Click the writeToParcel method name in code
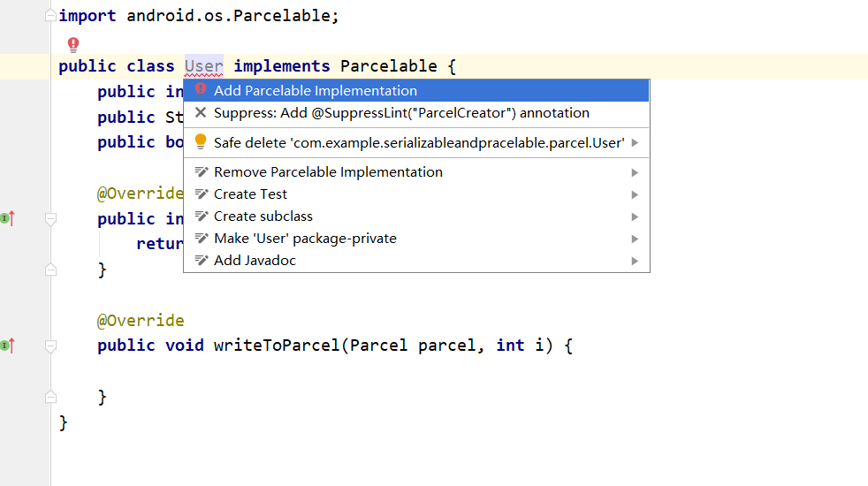The width and height of the screenshot is (868, 486). [277, 346]
